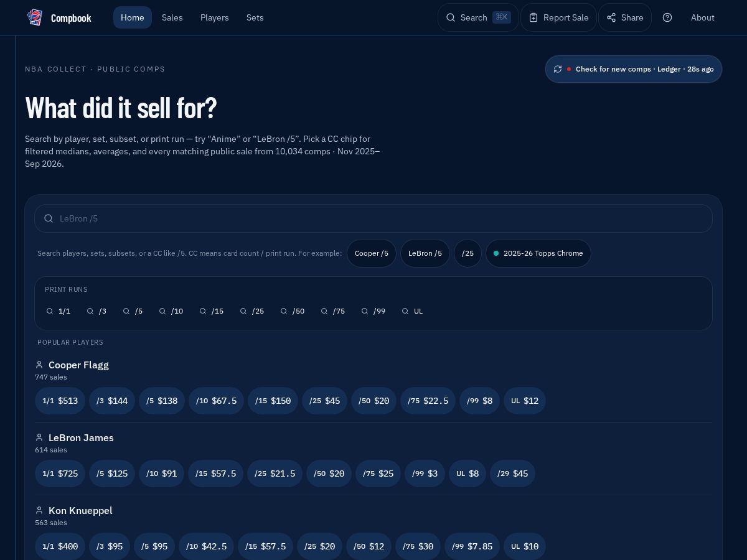Click Kon Knueppel 1/1 $400 chip
Screen dimensions: 747x560
click(x=60, y=546)
